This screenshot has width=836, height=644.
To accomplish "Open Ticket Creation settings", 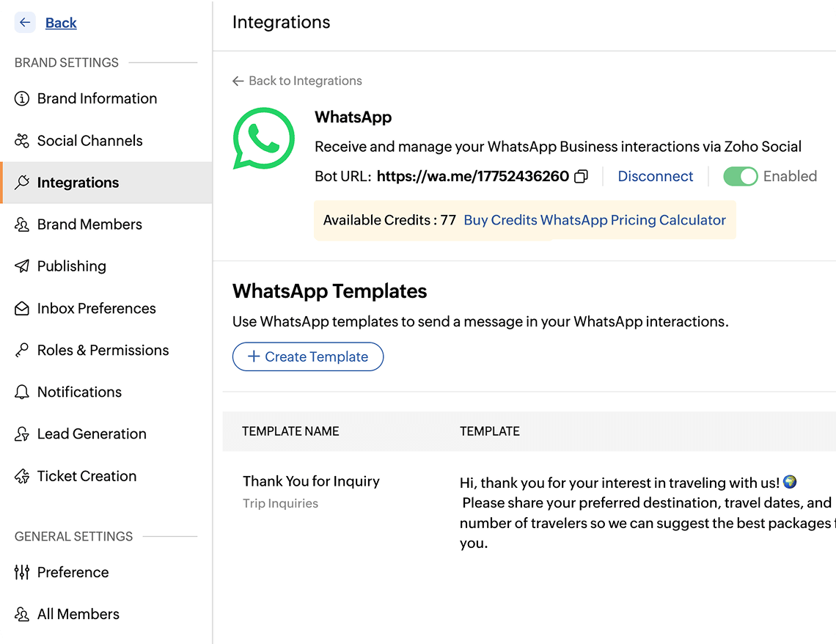I will click(87, 476).
